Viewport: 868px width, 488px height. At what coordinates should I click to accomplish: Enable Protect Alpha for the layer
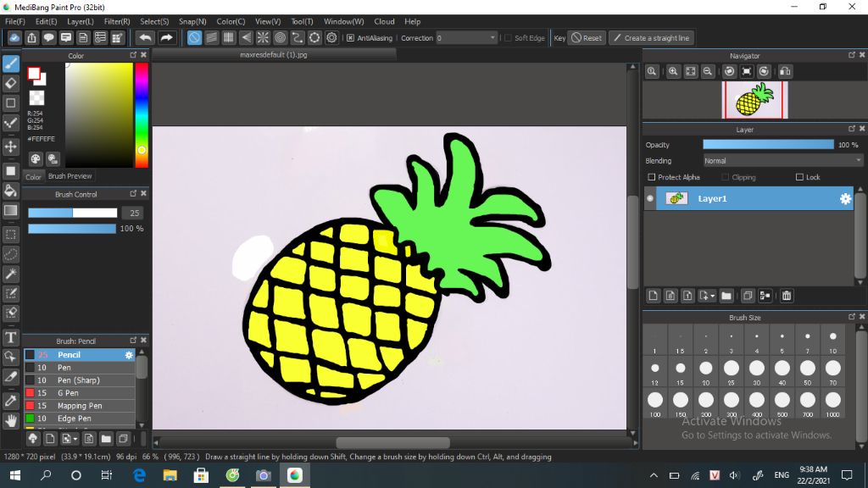coord(652,177)
